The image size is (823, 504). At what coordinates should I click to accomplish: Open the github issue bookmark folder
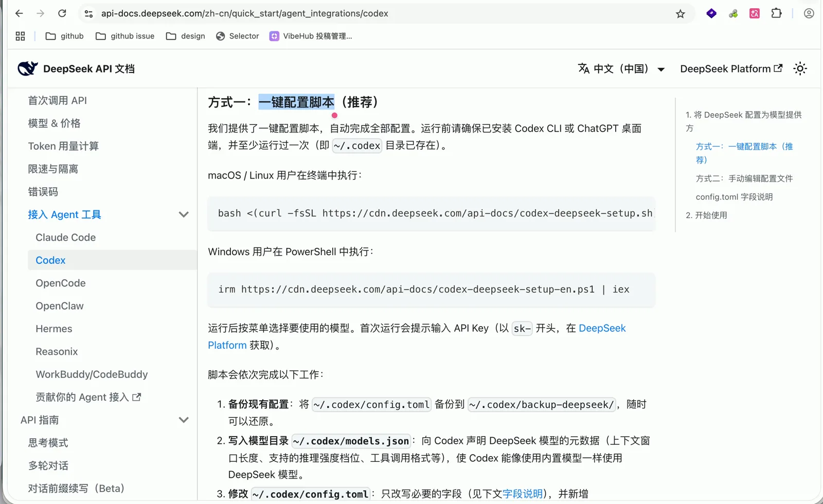coord(125,36)
